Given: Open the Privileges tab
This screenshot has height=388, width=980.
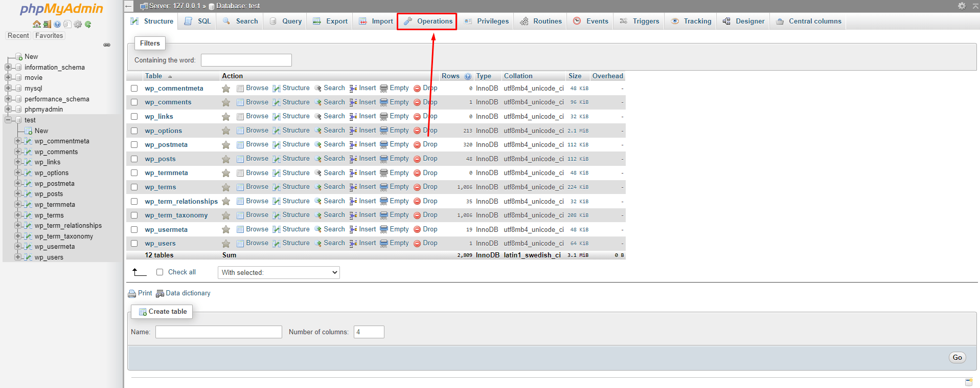Looking at the screenshot, I should click(x=486, y=21).
